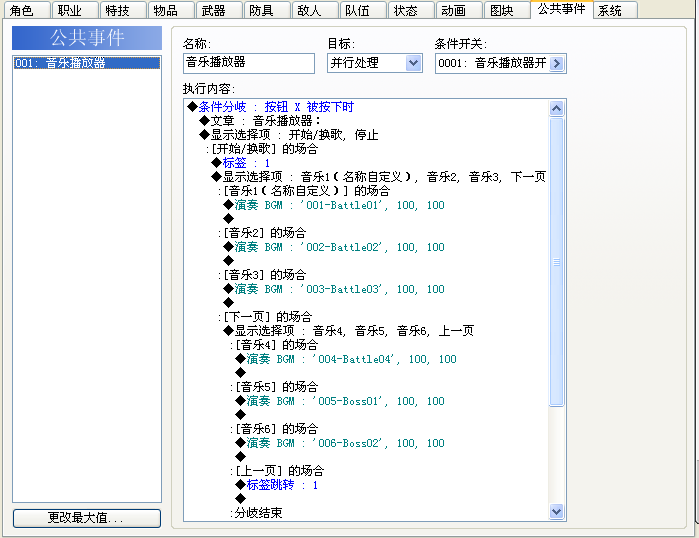The width and height of the screenshot is (699, 538).
Task: Select the 队伍 tab
Action: [x=363, y=10]
